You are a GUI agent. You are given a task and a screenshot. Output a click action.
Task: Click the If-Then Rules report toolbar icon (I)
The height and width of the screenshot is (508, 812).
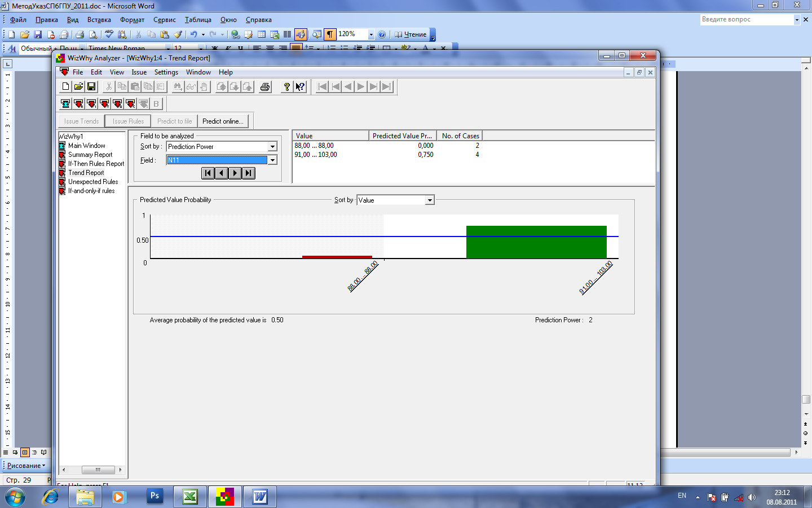coord(91,103)
